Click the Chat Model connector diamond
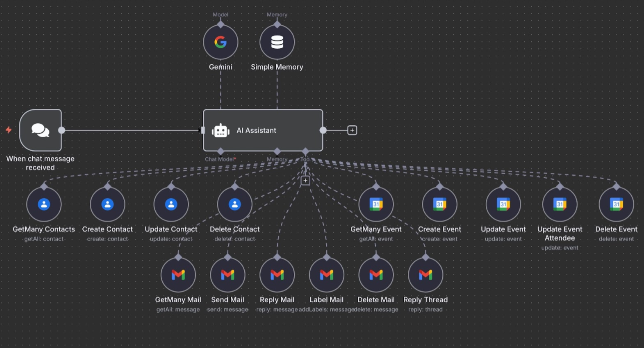Image resolution: width=644 pixels, height=348 pixels. point(220,151)
